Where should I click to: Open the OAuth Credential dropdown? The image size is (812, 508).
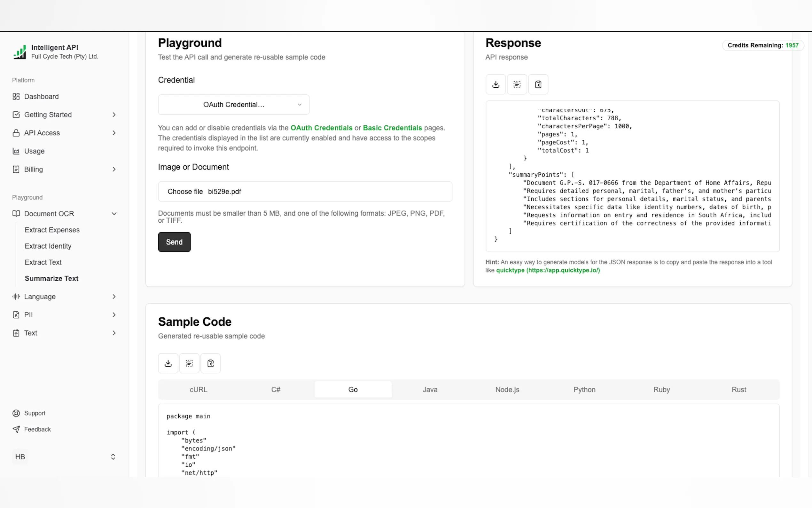coord(234,105)
